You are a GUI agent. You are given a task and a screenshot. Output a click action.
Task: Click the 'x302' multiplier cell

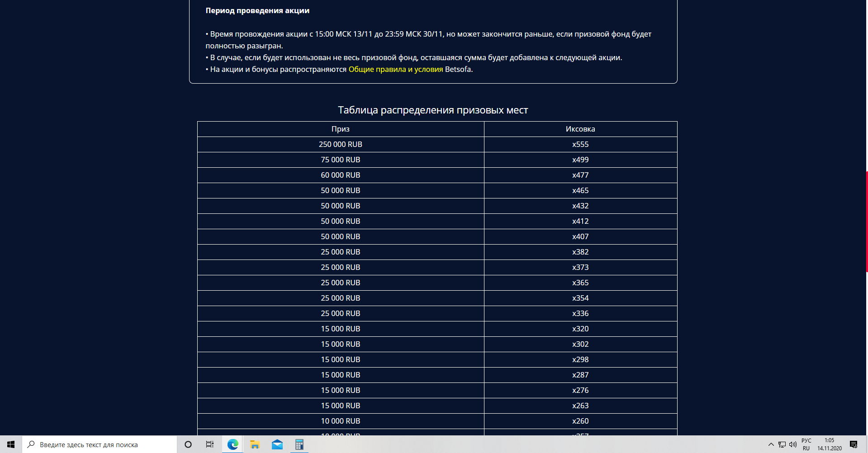[580, 344]
